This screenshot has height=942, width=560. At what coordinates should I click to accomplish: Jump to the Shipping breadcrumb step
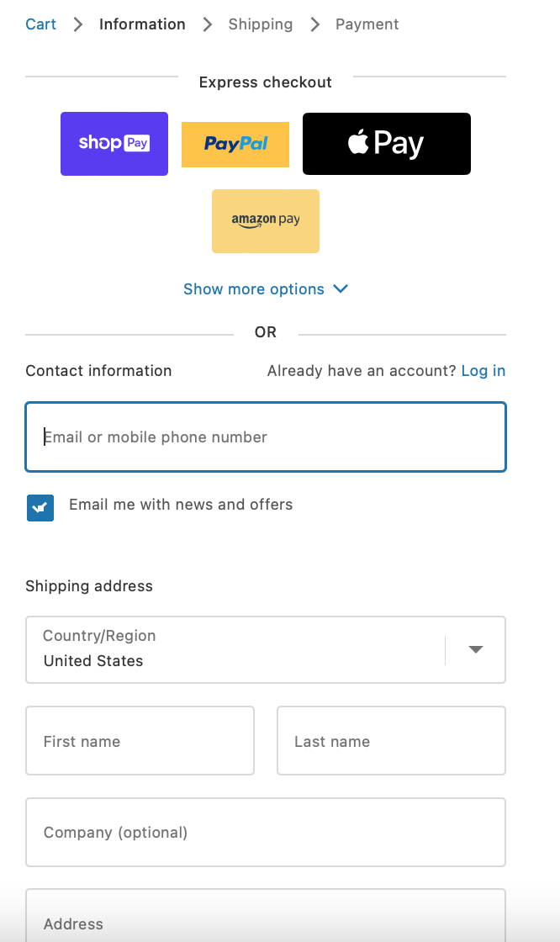261,24
